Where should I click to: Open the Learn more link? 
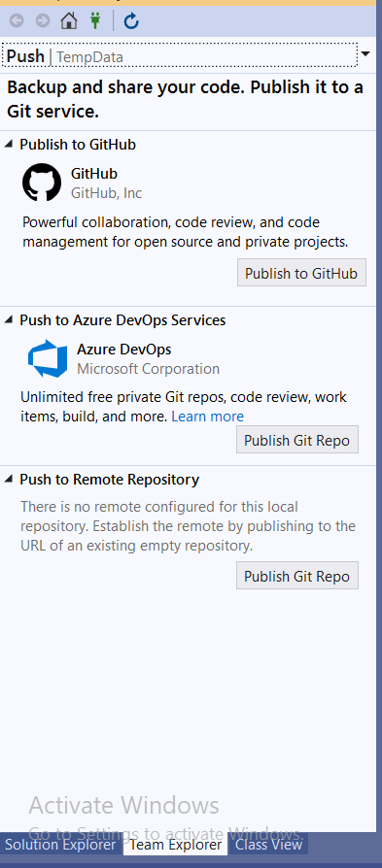pyautogui.click(x=207, y=417)
